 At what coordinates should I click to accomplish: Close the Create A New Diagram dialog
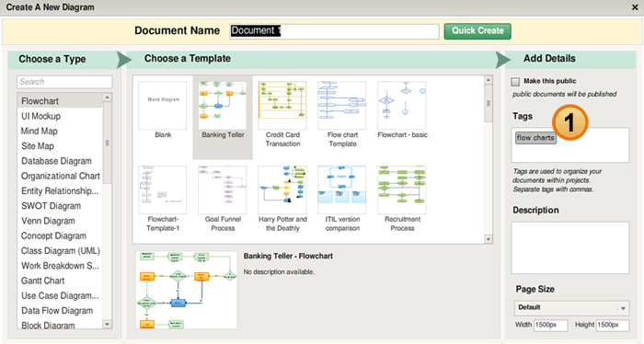coord(635,7)
